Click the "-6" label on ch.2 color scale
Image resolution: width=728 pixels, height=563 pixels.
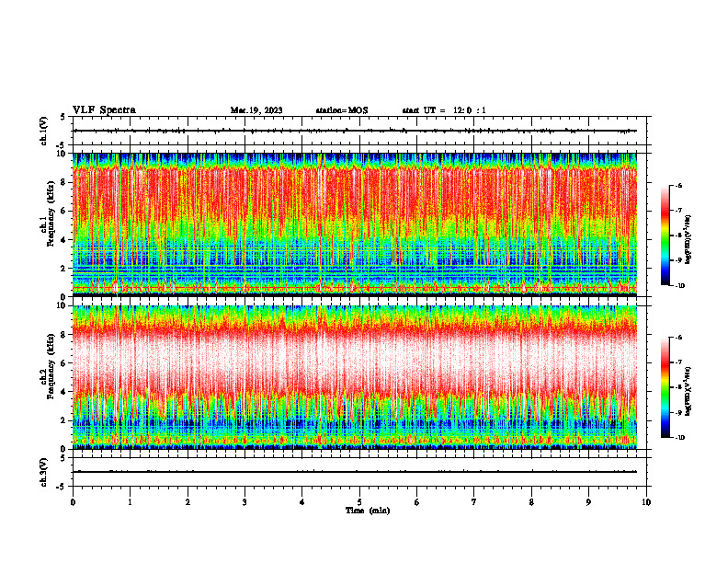pyautogui.click(x=678, y=338)
